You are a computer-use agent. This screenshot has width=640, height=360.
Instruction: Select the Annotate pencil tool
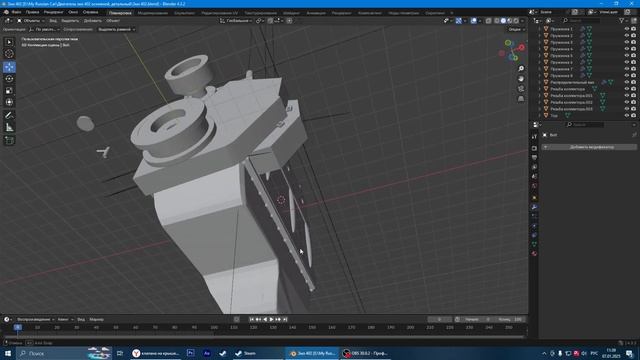click(9, 116)
